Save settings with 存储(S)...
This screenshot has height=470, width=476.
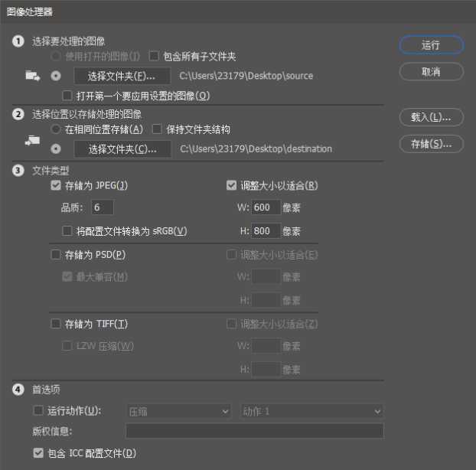(431, 144)
